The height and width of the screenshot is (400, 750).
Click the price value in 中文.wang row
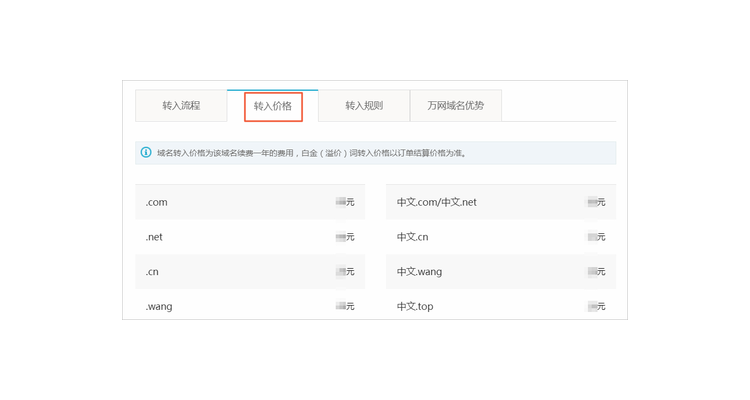pos(596,272)
